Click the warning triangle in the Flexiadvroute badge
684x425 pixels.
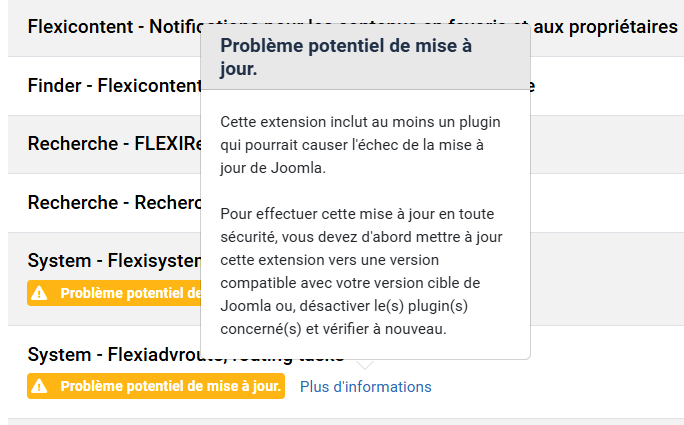click(x=39, y=386)
